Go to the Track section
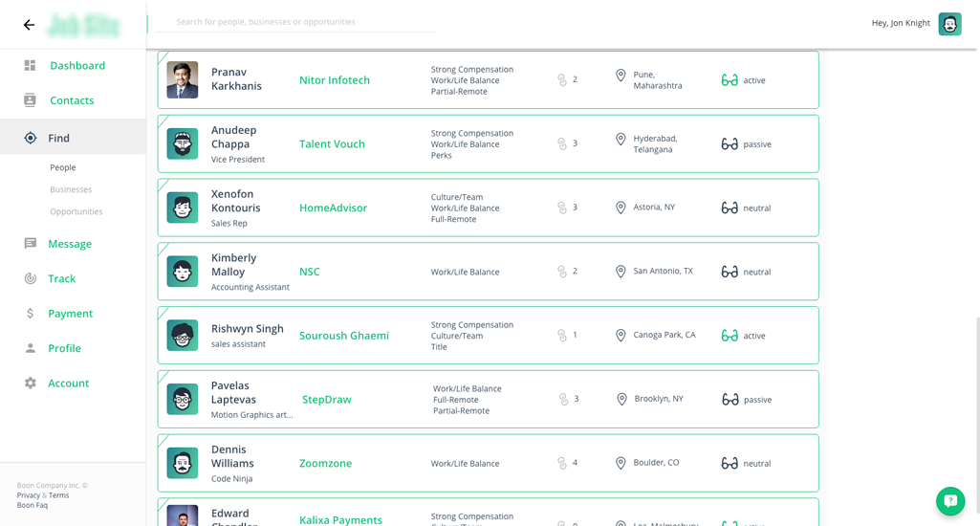 (62, 278)
